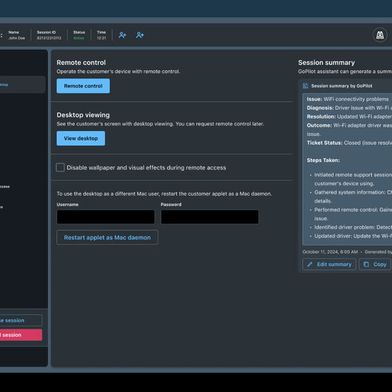This screenshot has width=392, height=392.
Task: Focus the Password input field
Action: (210, 217)
